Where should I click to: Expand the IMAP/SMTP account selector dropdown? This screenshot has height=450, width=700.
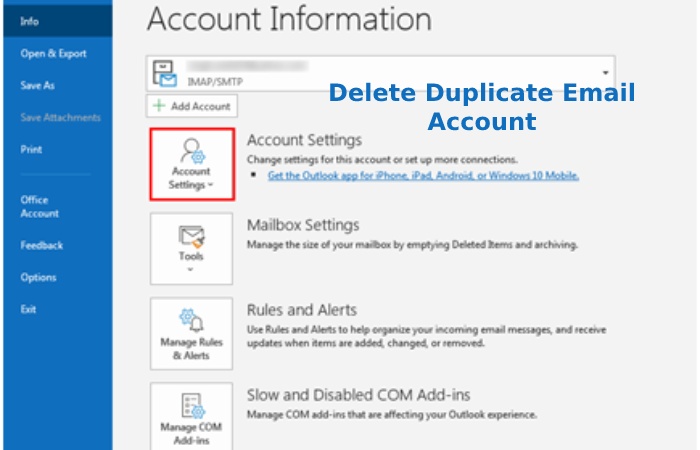[605, 73]
